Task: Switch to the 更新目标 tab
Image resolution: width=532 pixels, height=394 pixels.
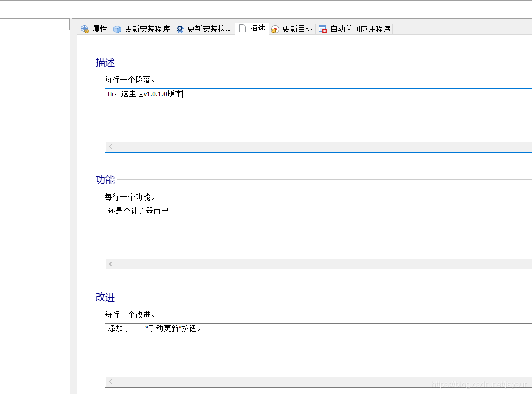Action: (292, 29)
